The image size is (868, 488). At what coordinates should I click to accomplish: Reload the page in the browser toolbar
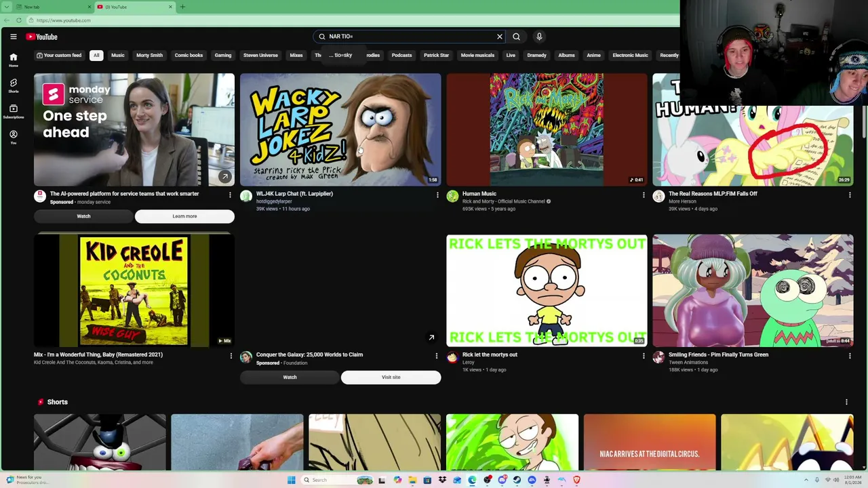point(19,20)
